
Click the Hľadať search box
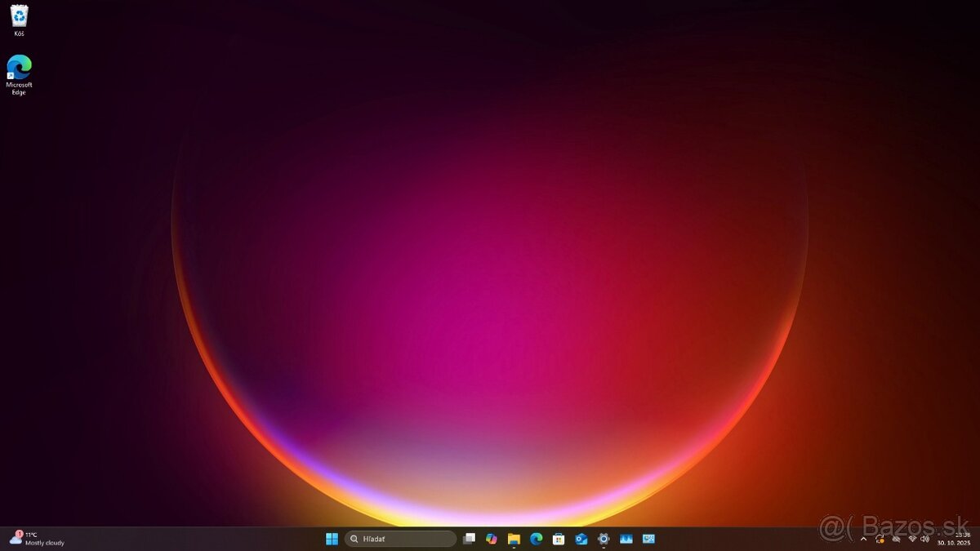tap(400, 539)
